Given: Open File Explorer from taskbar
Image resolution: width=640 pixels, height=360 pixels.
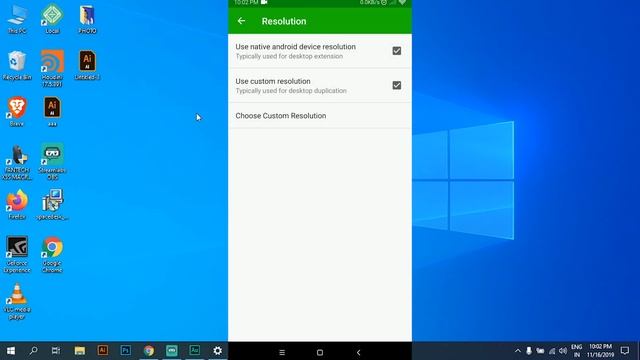Looking at the screenshot, I should 80,351.
